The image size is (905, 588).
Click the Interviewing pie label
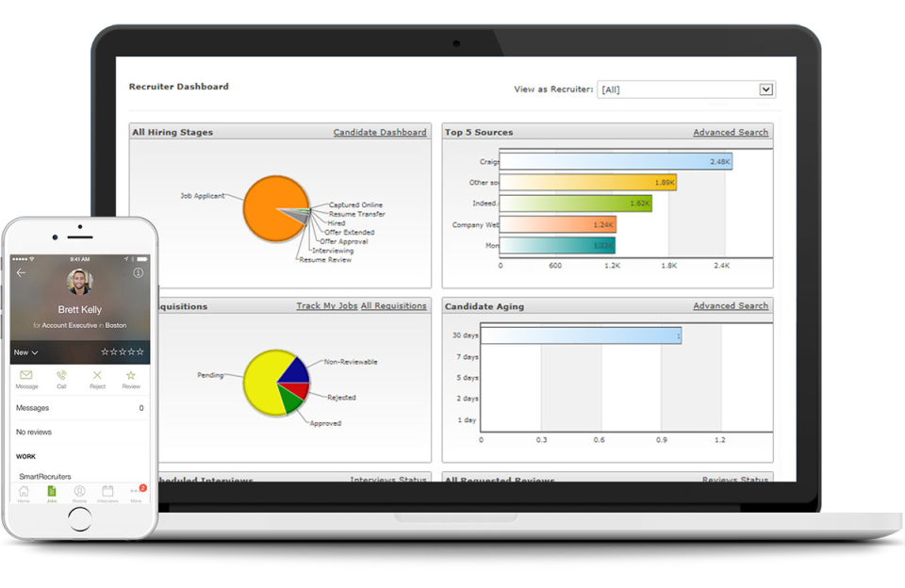click(333, 251)
